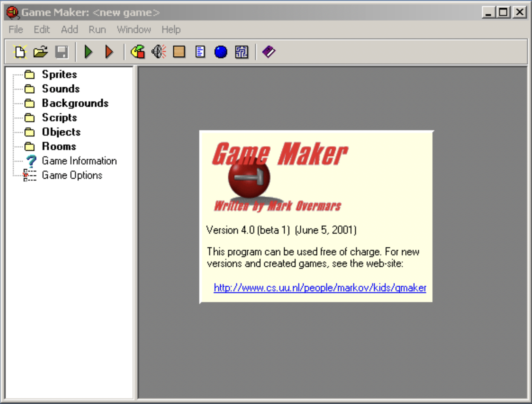Image resolution: width=532 pixels, height=404 pixels.
Task: Click the Save floppy disk icon
Action: click(x=61, y=52)
